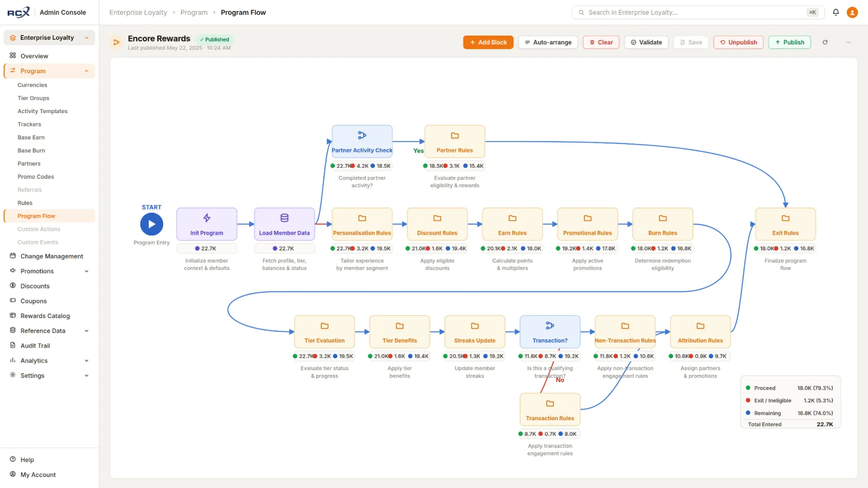Click the Unpublish button
This screenshot has height=488, width=868.
[738, 42]
